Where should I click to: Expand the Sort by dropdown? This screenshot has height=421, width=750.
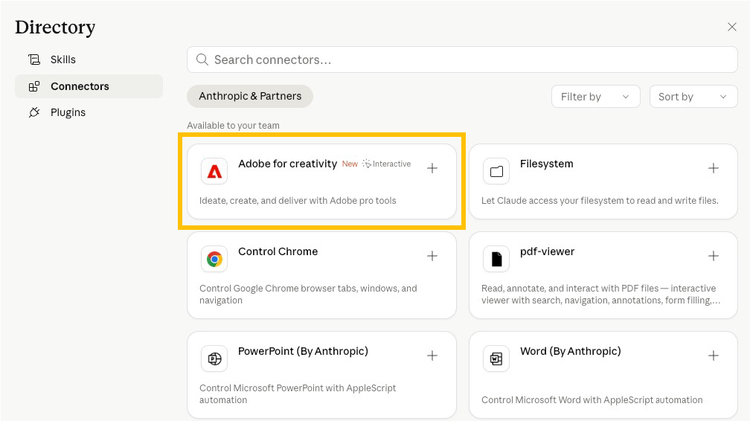click(x=693, y=97)
